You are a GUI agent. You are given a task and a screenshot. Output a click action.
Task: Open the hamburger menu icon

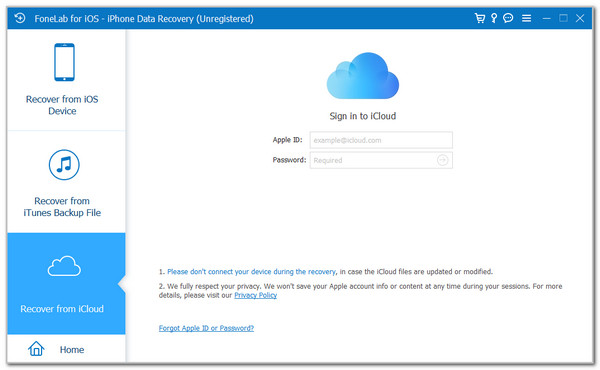click(x=527, y=18)
